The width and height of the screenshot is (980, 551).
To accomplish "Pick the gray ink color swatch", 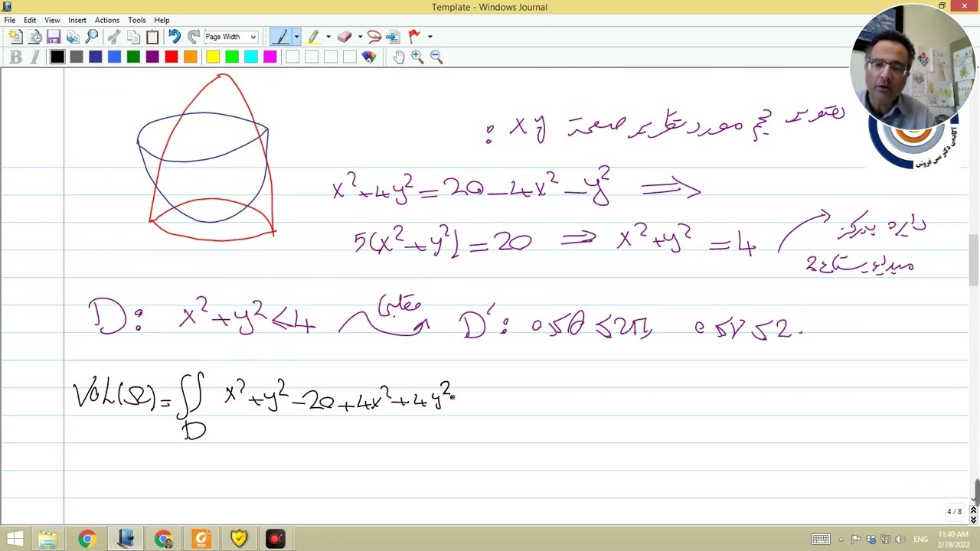I will (77, 57).
